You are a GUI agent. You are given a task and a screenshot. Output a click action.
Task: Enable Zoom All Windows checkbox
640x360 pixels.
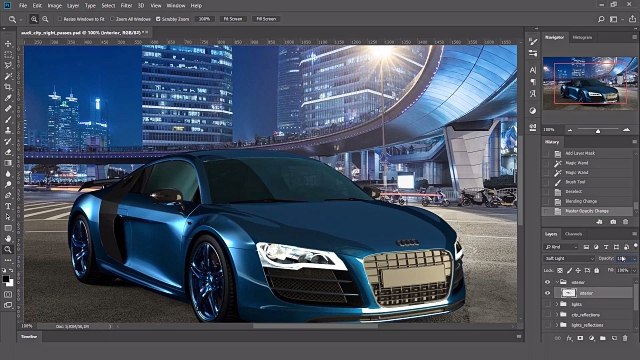tap(112, 19)
